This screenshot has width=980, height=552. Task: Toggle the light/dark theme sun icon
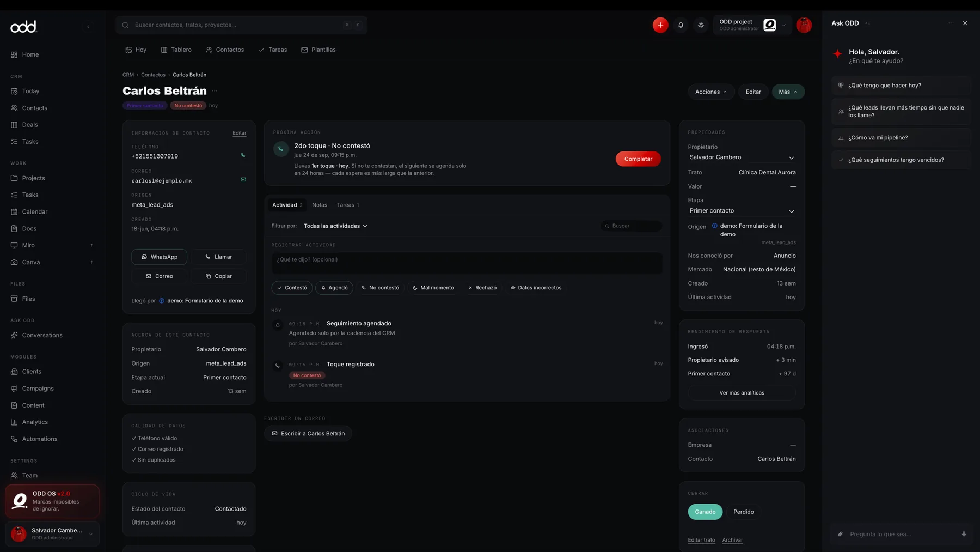point(701,25)
